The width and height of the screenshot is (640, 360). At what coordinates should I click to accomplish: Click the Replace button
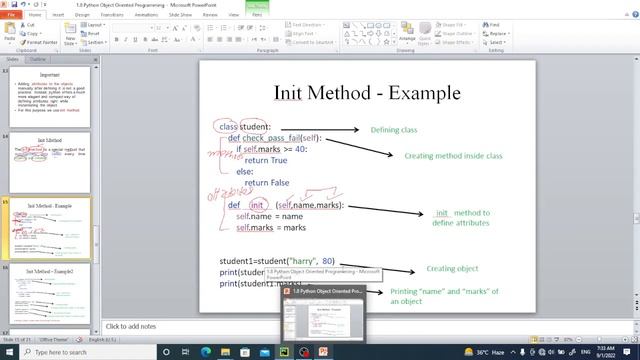click(x=496, y=33)
